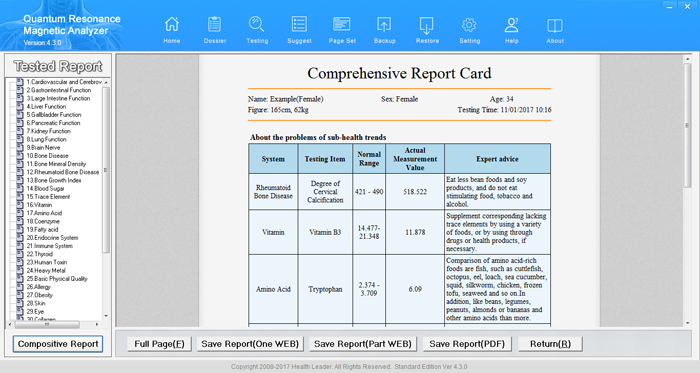Click report list vertical scrollbar down arrow
Screen dimensions: 700x373
(106, 316)
